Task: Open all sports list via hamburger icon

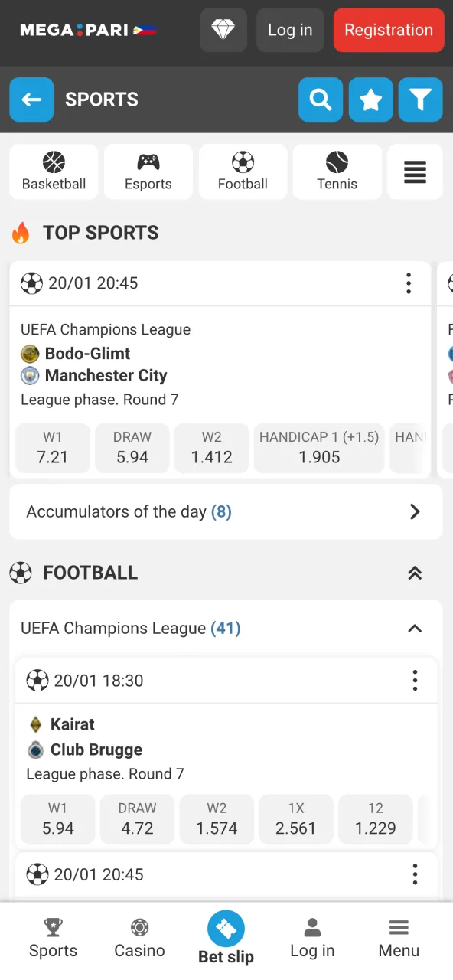Action: pyautogui.click(x=415, y=171)
